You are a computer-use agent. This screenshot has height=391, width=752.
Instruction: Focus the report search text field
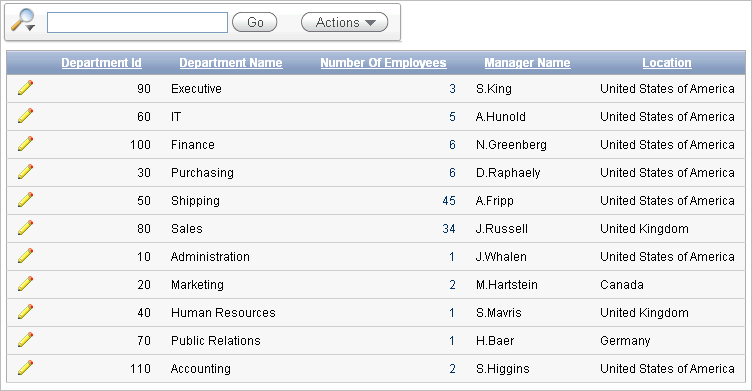(x=137, y=23)
